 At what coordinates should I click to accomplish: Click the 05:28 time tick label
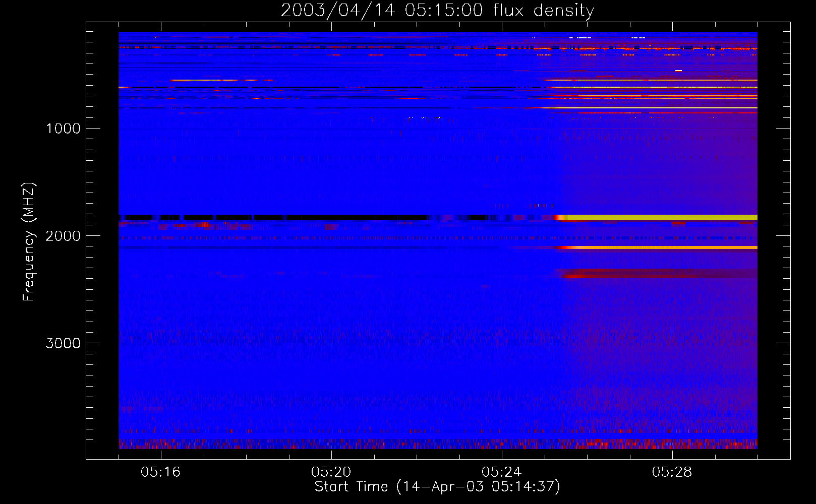tap(672, 472)
